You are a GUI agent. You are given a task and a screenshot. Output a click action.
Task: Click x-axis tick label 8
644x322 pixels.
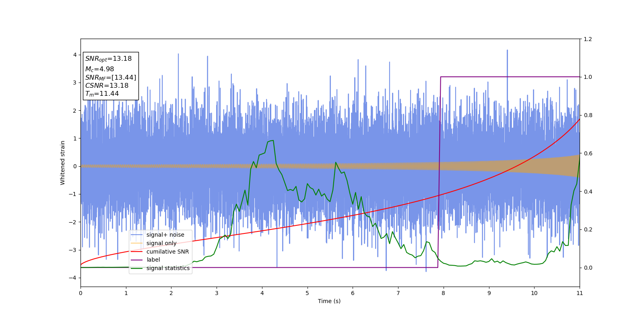click(x=444, y=293)
